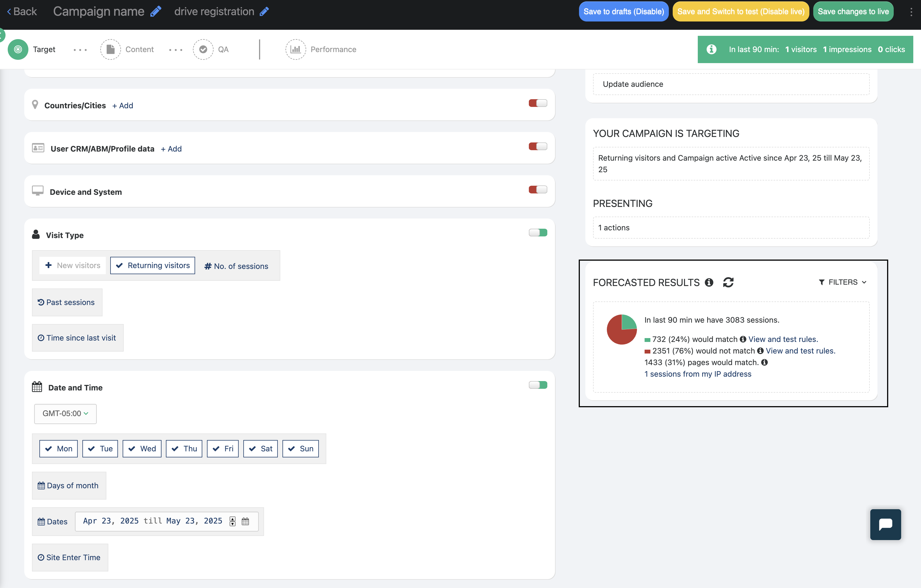Click the Content step document icon
Viewport: 921px width, 588px height.
(111, 49)
